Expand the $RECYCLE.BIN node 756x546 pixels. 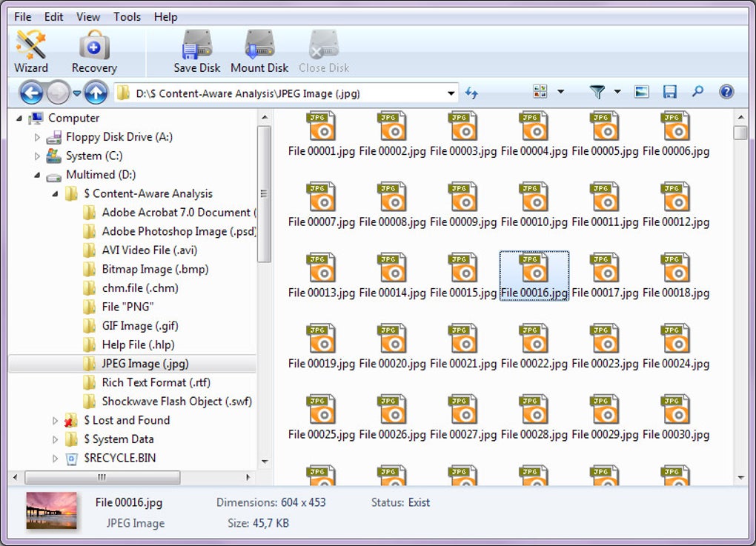(x=55, y=459)
